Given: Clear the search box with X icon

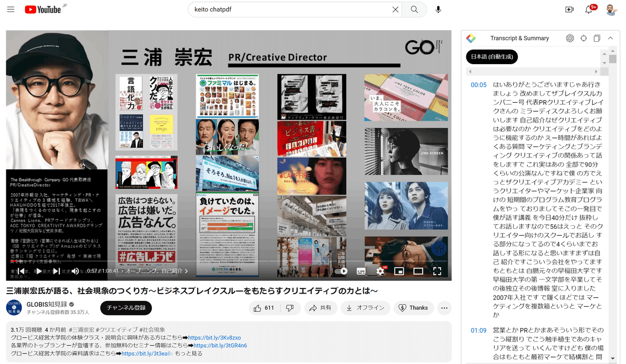Looking at the screenshot, I should tap(395, 9).
